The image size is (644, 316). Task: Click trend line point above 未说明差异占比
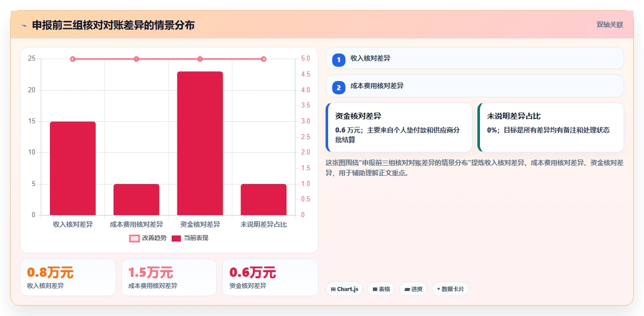point(263,59)
